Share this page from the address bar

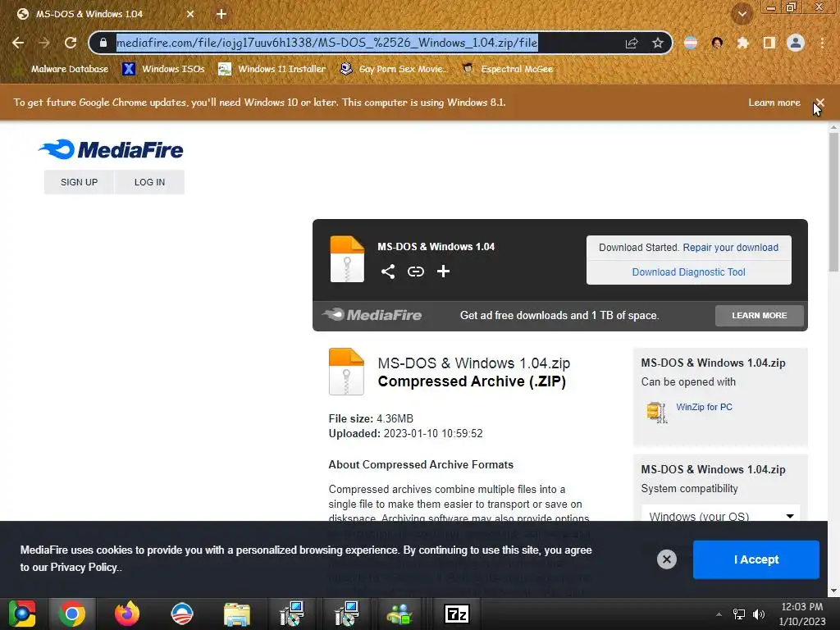coord(632,43)
